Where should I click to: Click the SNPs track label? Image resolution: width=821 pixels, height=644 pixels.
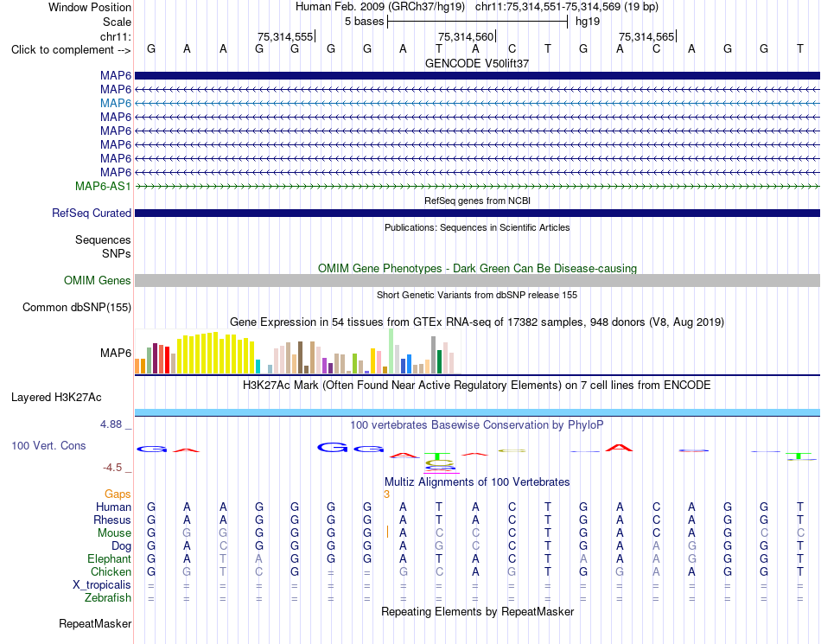pyautogui.click(x=117, y=253)
